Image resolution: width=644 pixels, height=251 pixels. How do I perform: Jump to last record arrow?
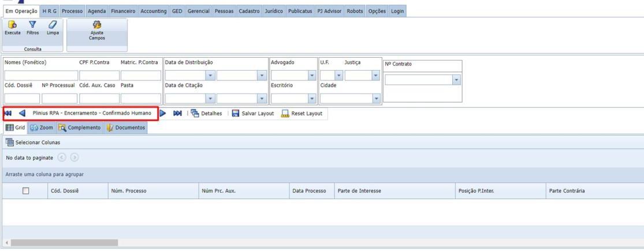(177, 113)
